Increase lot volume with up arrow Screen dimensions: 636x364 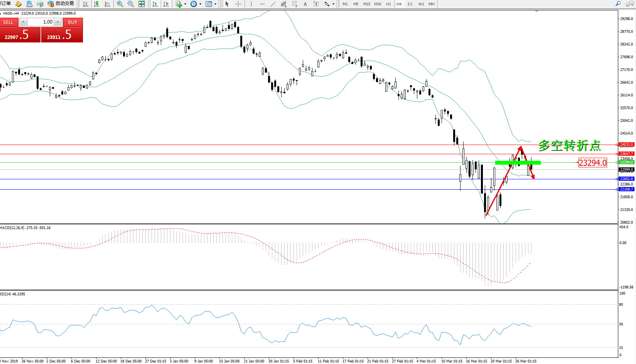[57, 22]
